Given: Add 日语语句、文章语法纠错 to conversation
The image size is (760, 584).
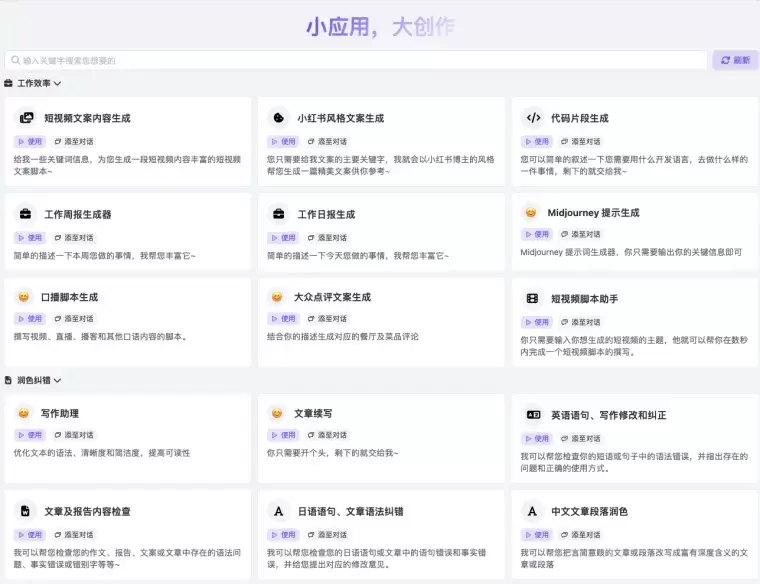Looking at the screenshot, I should [x=327, y=535].
